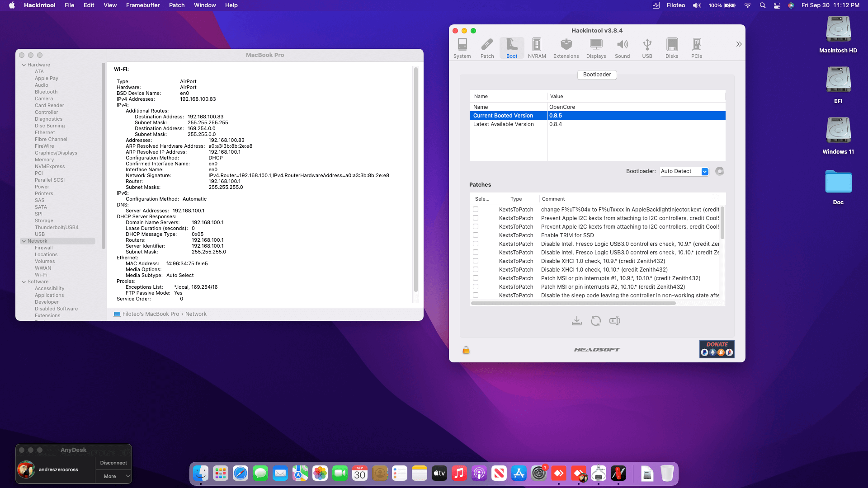
Task: Open the Patch tool in Hackintool
Action: (x=487, y=48)
